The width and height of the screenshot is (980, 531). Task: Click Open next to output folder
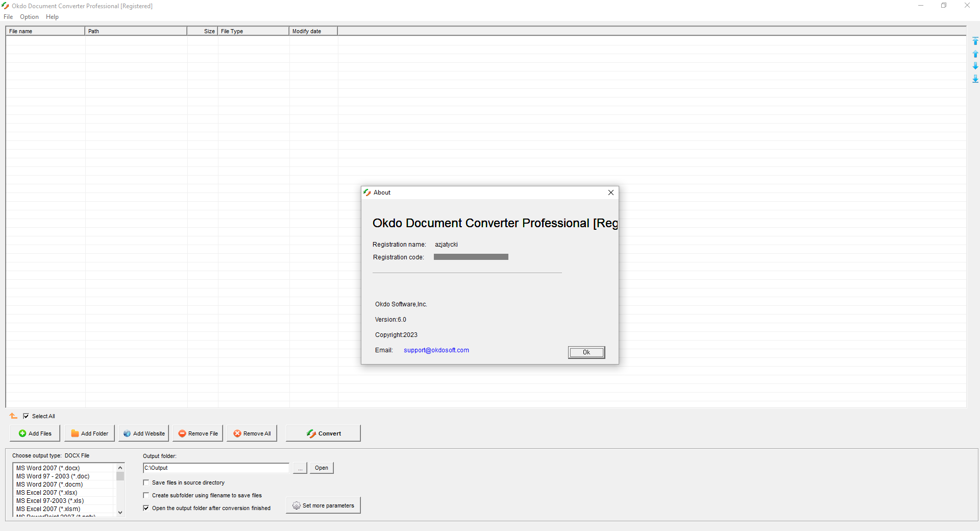(x=322, y=468)
